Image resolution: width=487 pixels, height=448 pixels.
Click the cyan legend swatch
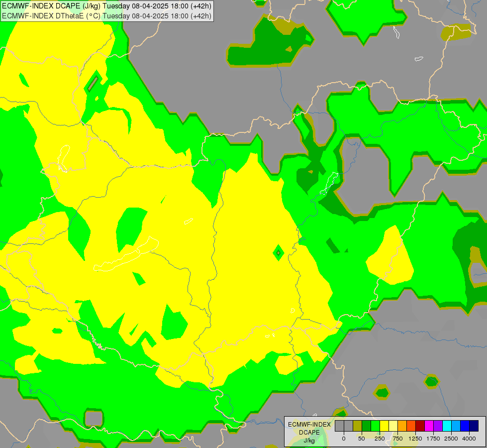(447, 426)
